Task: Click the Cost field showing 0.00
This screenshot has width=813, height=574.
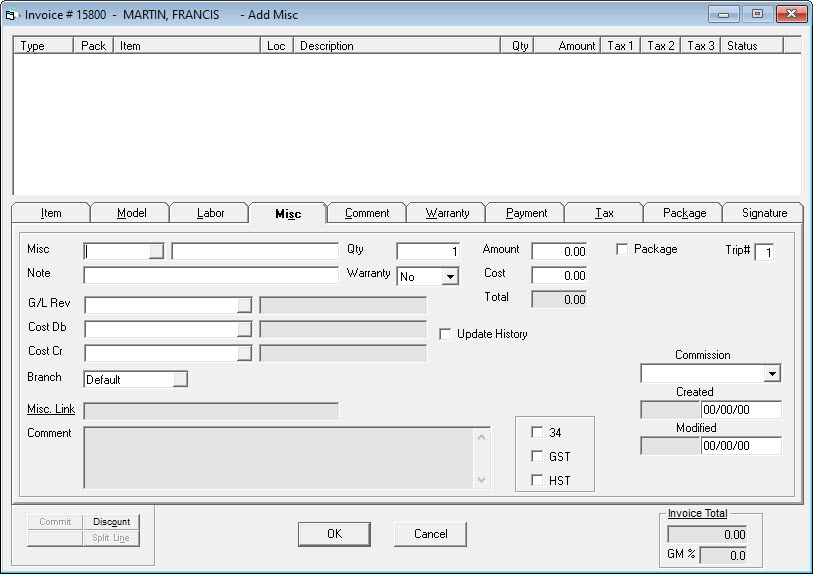Action: pos(559,275)
